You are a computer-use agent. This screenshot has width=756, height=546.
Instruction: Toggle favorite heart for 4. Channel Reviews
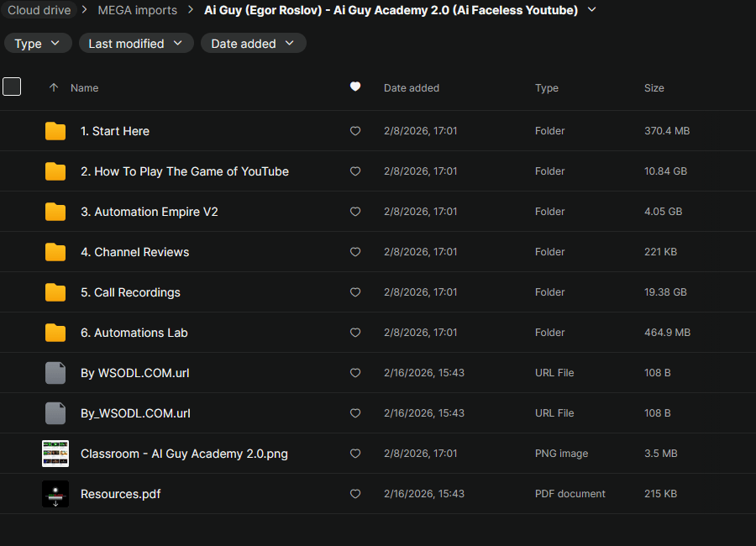[x=355, y=252]
